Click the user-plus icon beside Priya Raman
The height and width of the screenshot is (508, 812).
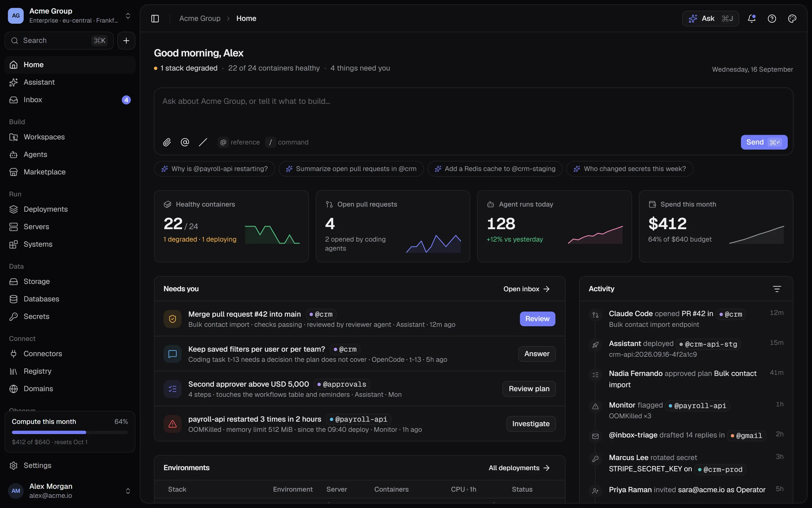[595, 491]
